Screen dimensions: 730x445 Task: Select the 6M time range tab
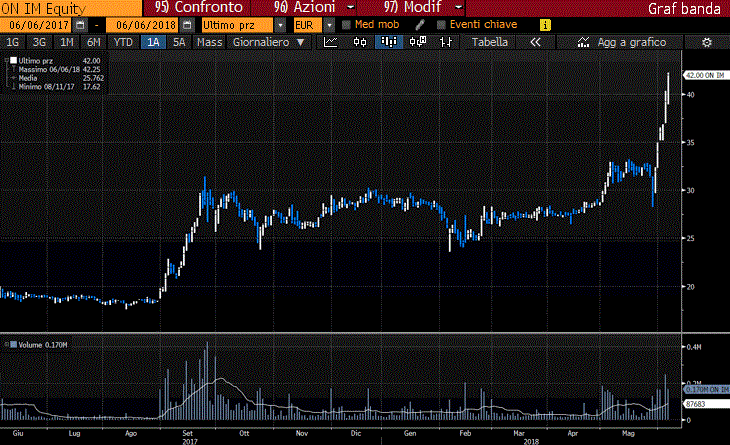(x=93, y=43)
